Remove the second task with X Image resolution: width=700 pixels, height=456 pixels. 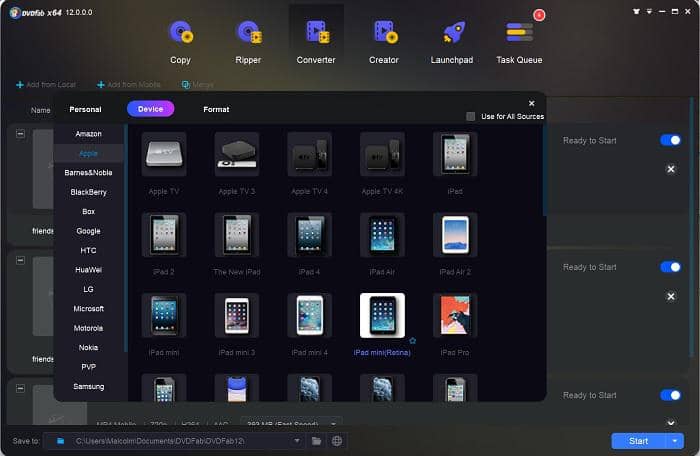click(671, 297)
